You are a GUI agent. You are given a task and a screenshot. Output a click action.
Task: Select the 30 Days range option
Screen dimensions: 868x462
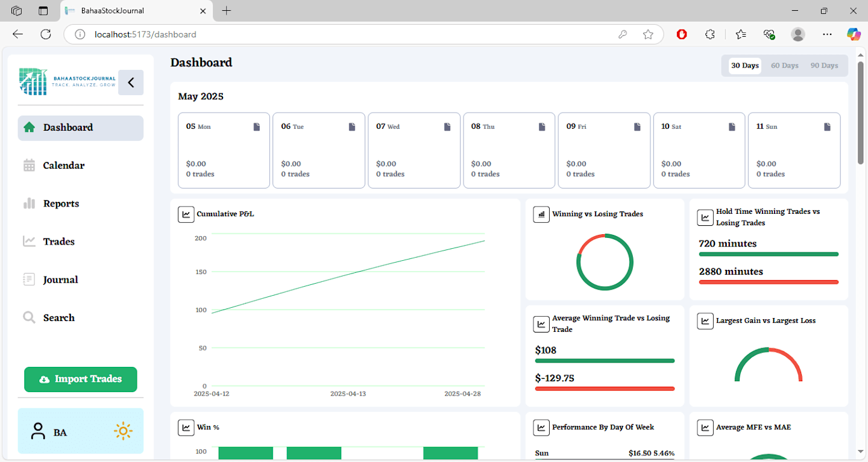point(744,66)
